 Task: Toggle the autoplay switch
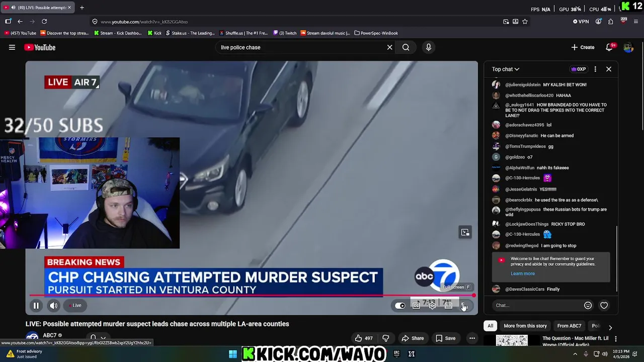400,305
